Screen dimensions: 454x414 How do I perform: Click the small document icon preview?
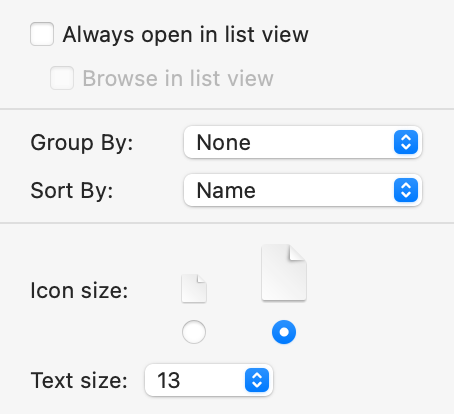pos(194,289)
